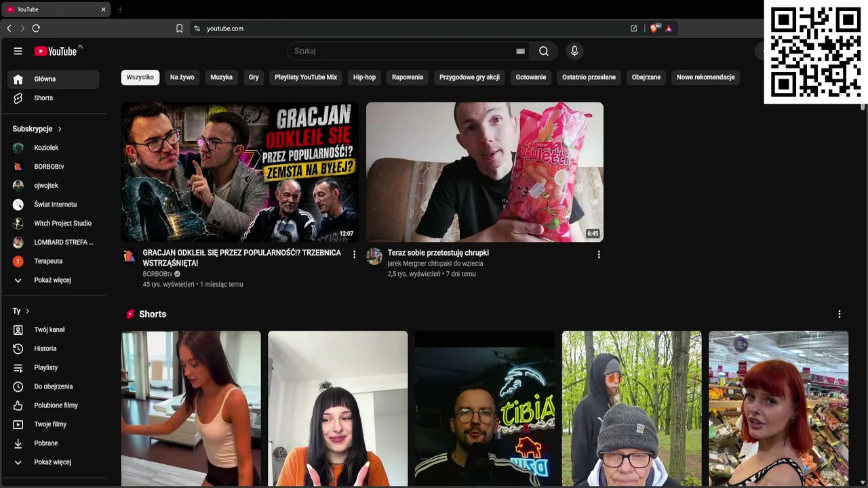The width and height of the screenshot is (868, 488).
Task: Open Playlisty in the sidebar
Action: click(x=53, y=368)
